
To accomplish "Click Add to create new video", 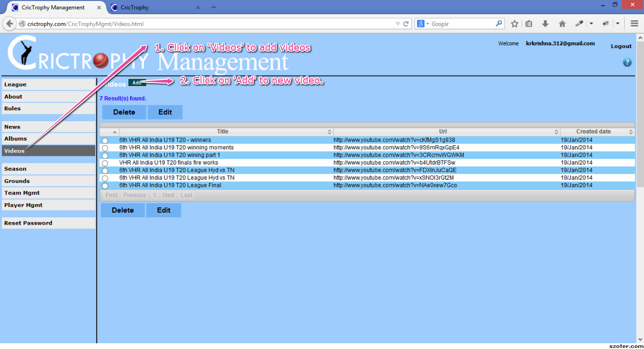I will (x=136, y=83).
